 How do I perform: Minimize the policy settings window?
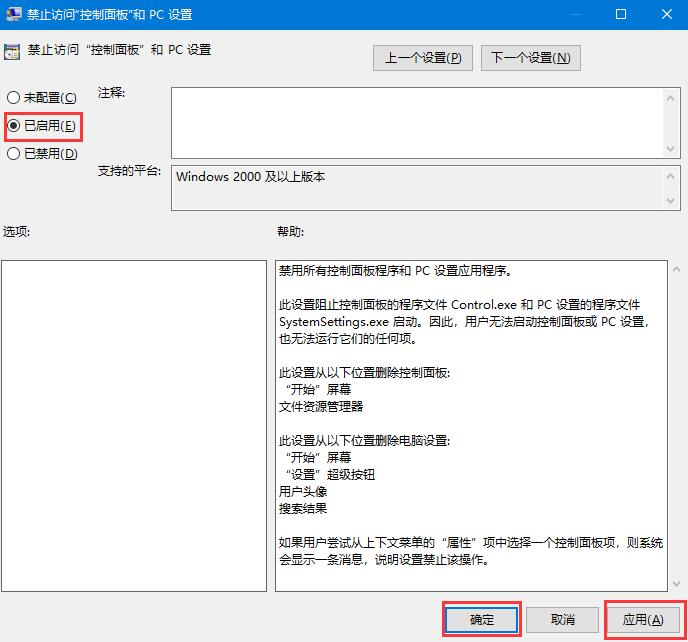574,15
